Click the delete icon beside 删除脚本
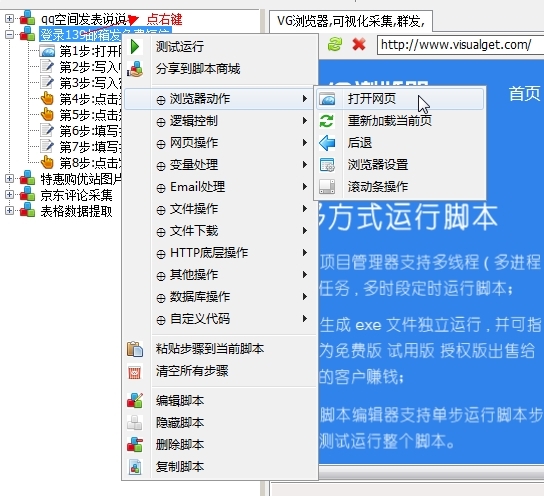 coord(135,445)
